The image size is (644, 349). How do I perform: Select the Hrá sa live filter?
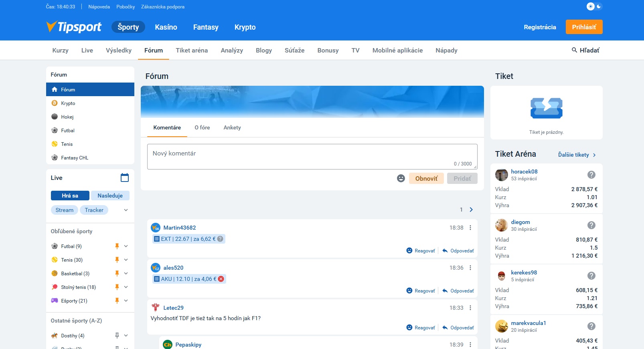[70, 196]
